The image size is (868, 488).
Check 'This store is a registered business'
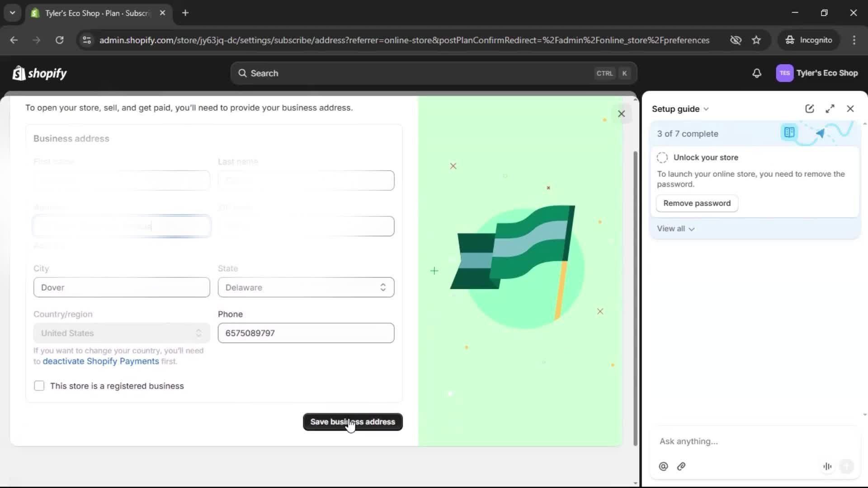(39, 386)
